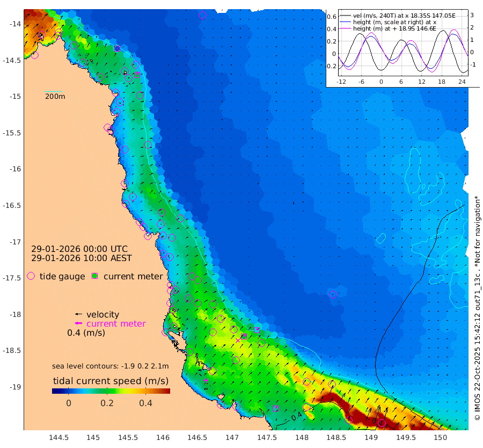Click the 'current meter' black legend label
The width and height of the screenshot is (483, 448).
(133, 277)
